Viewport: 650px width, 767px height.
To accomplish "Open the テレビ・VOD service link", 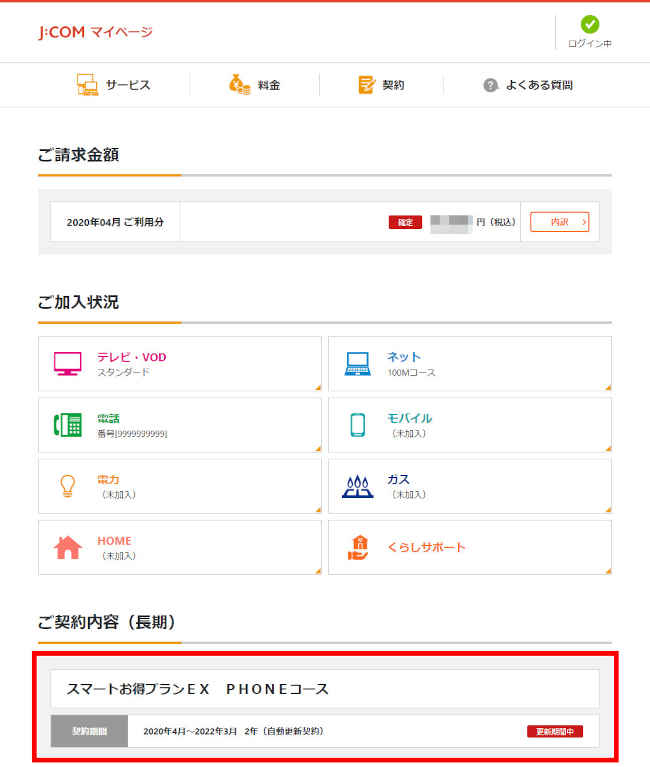I will coord(180,363).
